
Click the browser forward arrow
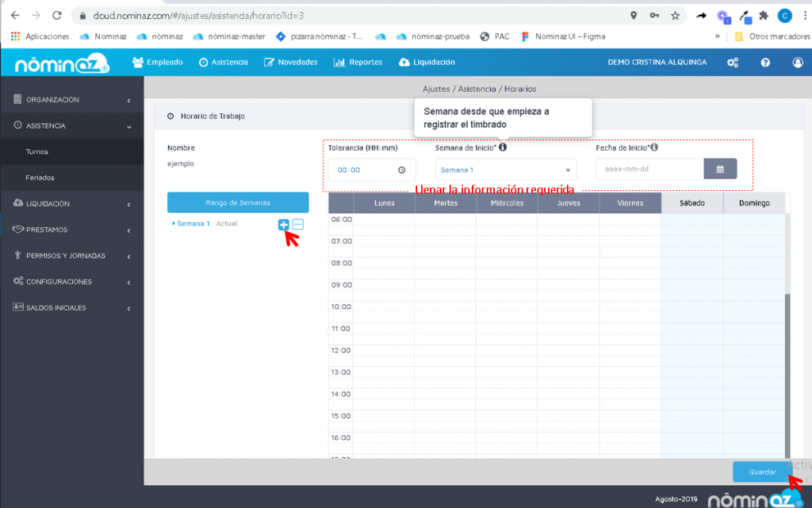pos(36,16)
